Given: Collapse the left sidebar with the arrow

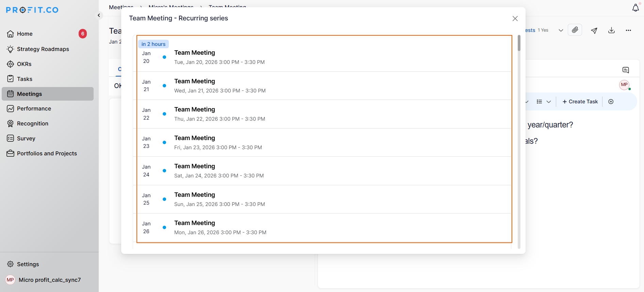Looking at the screenshot, I should click(99, 15).
